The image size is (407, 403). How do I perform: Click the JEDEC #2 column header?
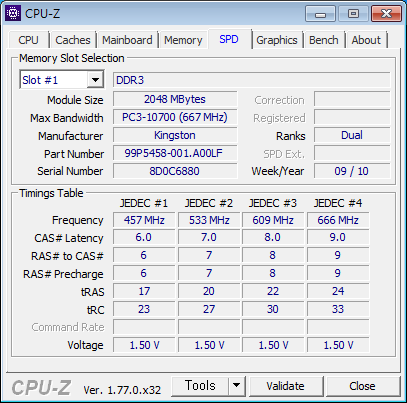point(209,203)
